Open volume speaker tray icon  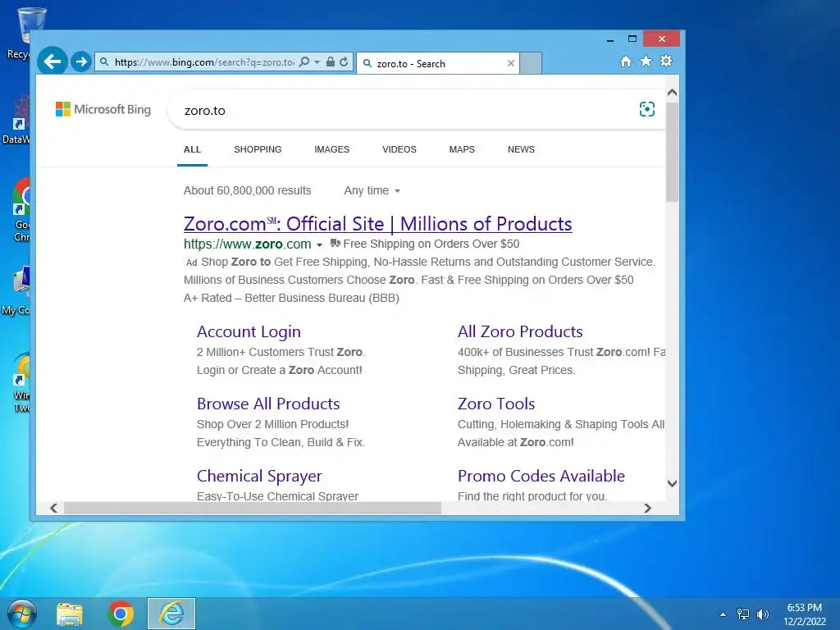(x=762, y=614)
